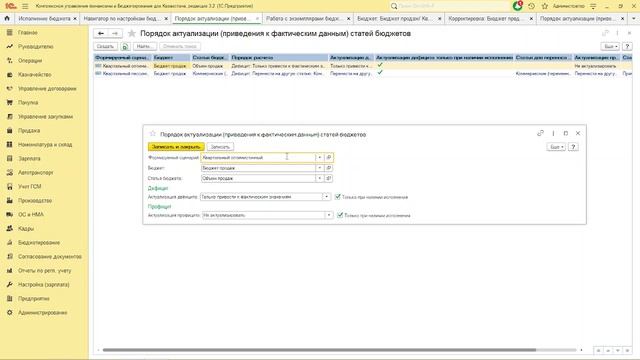The width and height of the screenshot is (640, 360).
Task: Click the search magnifier in the title bar
Action: (394, 6)
